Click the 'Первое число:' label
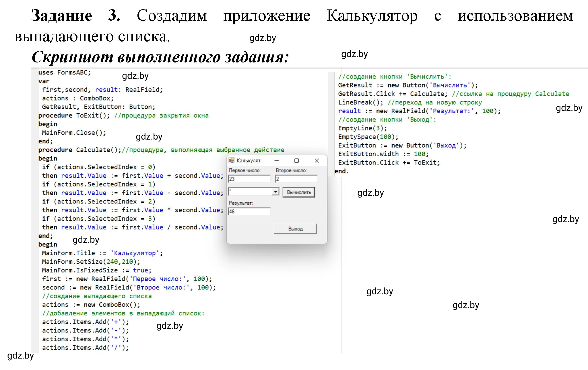Screen dimensions: 588x370 [x=244, y=171]
